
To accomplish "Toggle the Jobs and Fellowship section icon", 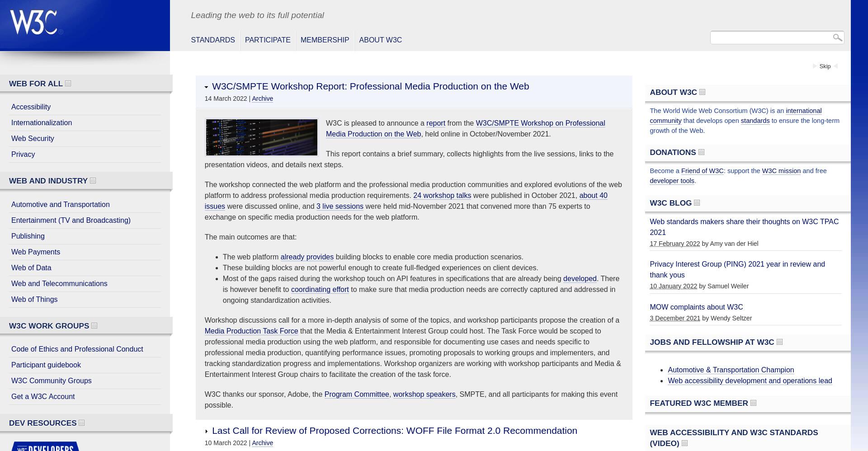I will click(780, 342).
